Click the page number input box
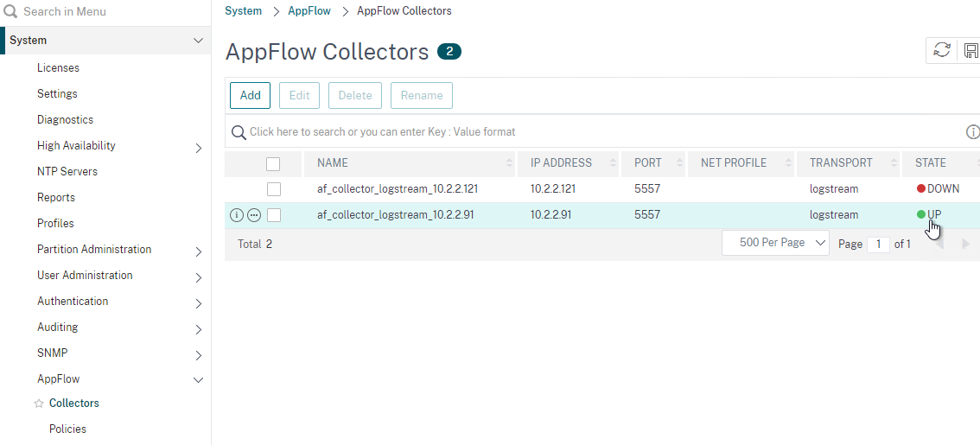980x445 pixels. [x=878, y=244]
